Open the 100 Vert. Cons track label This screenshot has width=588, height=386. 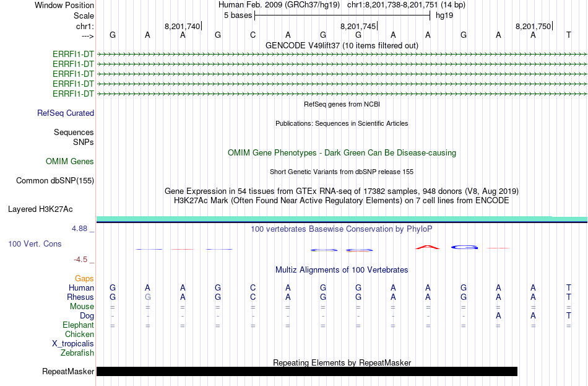click(x=35, y=244)
